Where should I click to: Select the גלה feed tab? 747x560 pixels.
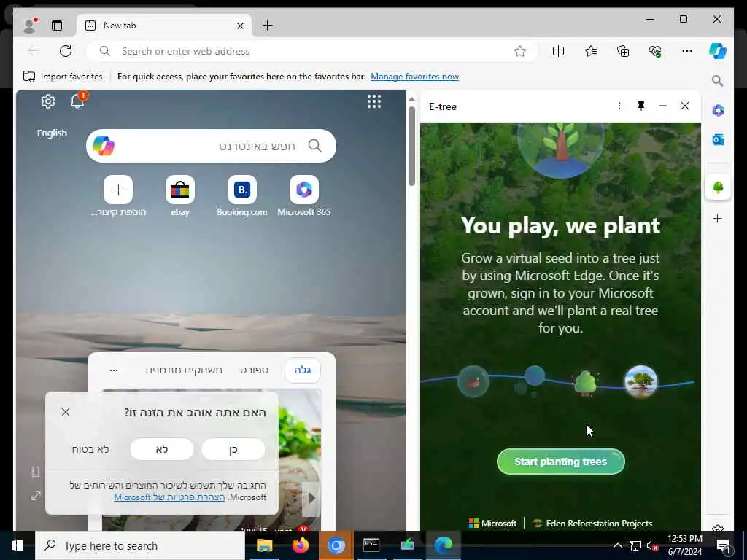303,370
